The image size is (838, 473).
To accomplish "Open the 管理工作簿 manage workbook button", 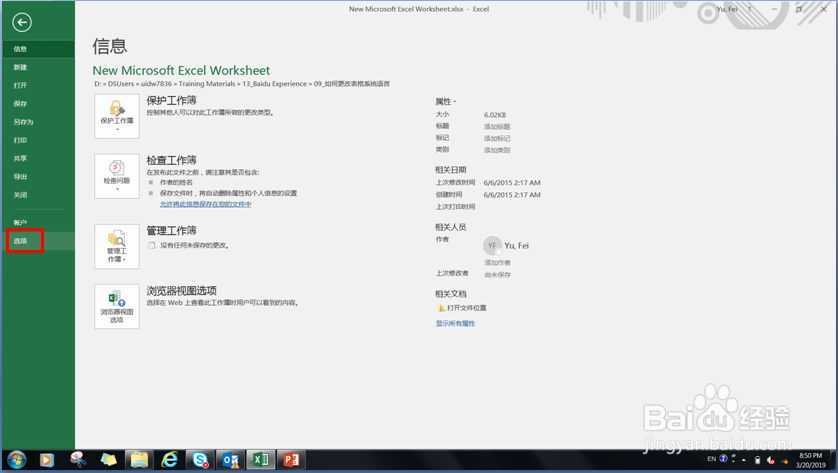I will click(117, 246).
